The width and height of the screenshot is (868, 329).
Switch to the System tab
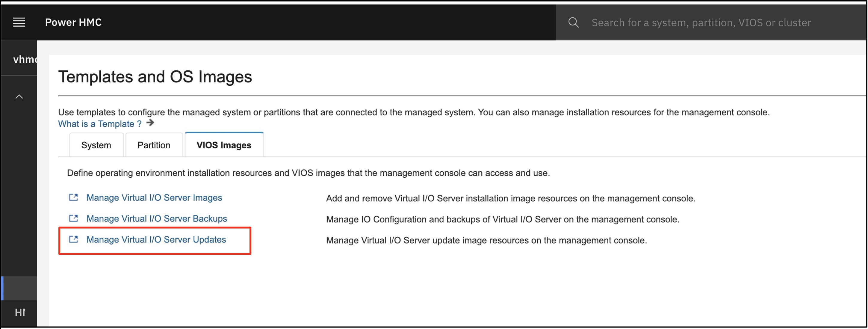pyautogui.click(x=96, y=145)
